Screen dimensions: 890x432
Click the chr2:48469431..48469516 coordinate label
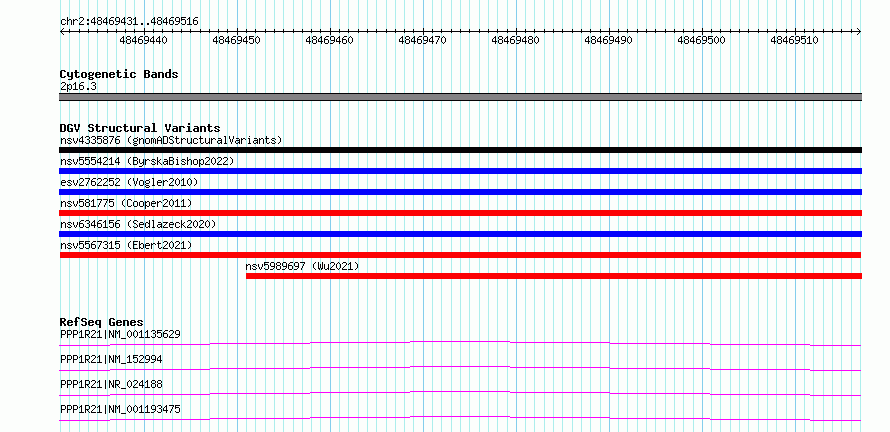(129, 22)
